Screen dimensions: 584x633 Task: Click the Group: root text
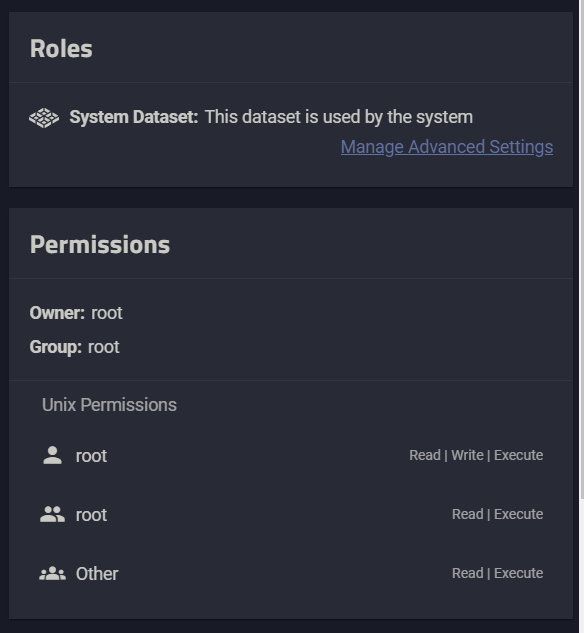[74, 347]
